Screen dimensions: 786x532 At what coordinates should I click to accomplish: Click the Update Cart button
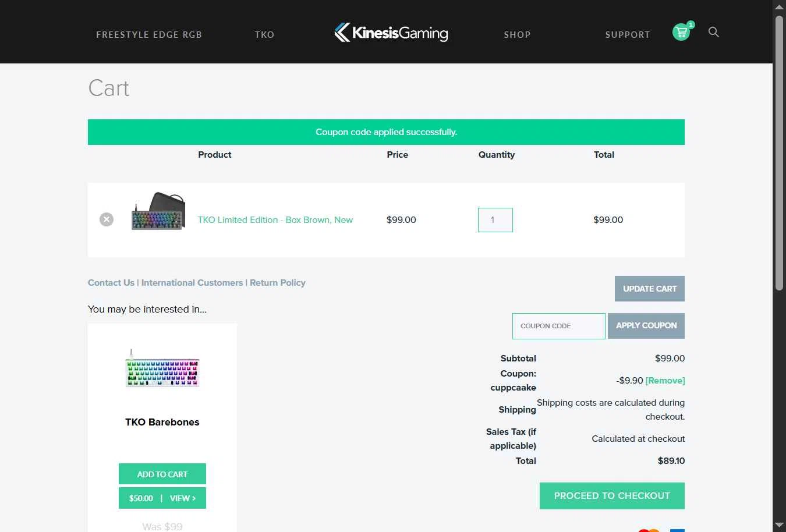click(650, 289)
